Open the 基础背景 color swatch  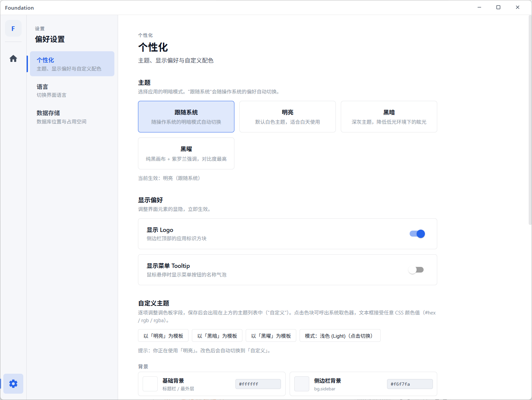pos(150,384)
